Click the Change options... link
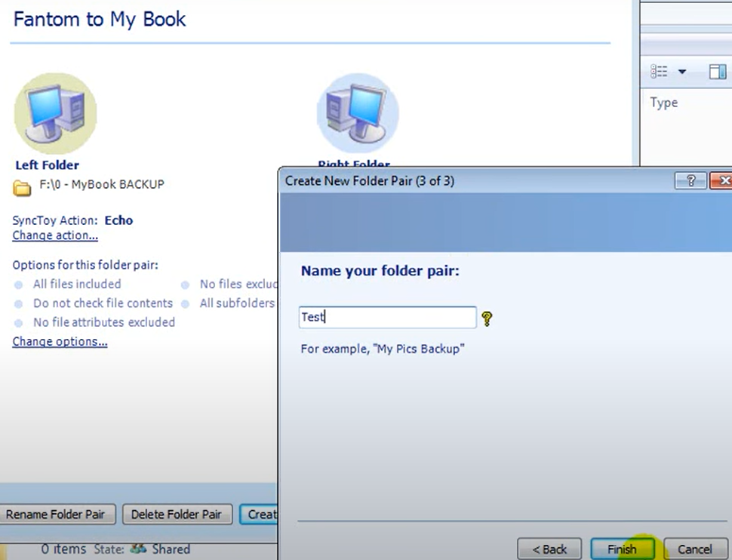The height and width of the screenshot is (560, 732). tap(60, 341)
